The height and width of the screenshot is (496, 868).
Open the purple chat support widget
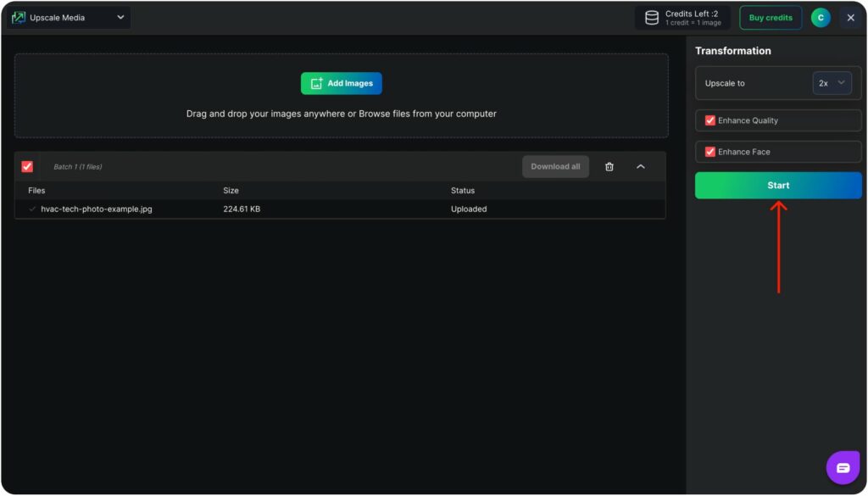(843, 468)
